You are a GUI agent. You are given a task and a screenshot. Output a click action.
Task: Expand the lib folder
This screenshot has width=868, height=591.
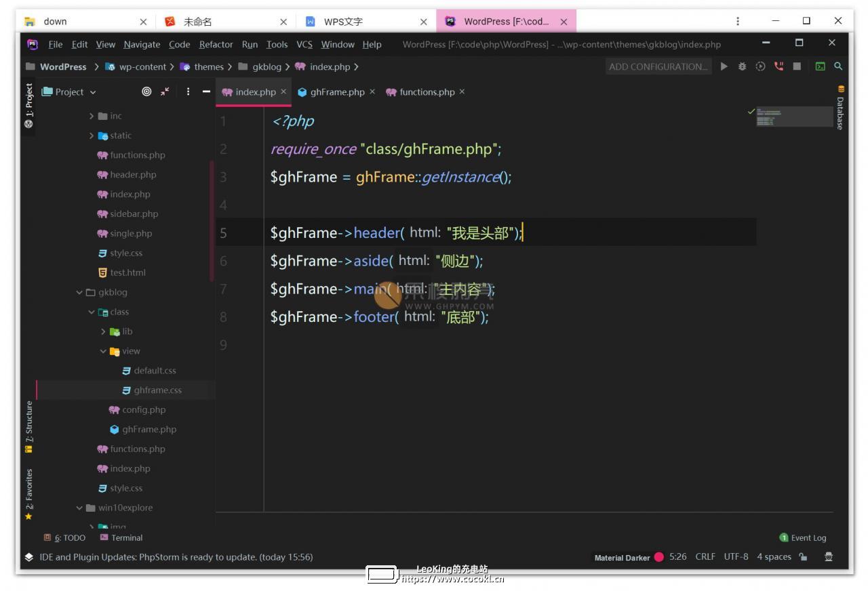point(103,331)
